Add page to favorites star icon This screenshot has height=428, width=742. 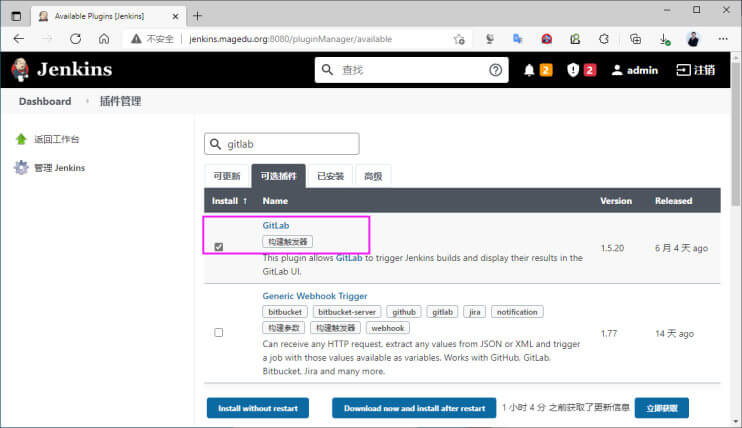tap(459, 39)
